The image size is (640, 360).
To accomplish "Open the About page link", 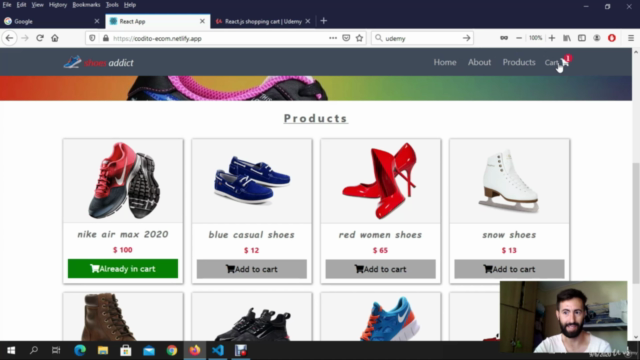I will (479, 62).
